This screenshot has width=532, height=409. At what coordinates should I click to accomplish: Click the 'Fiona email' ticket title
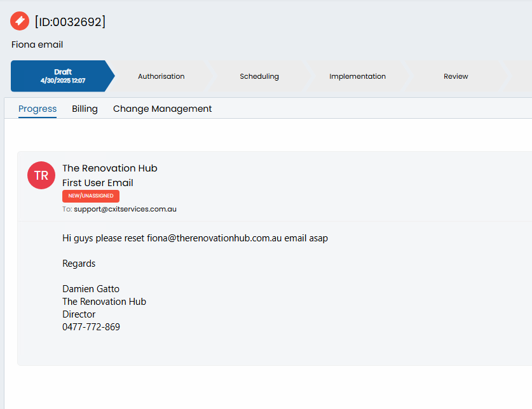click(x=37, y=44)
